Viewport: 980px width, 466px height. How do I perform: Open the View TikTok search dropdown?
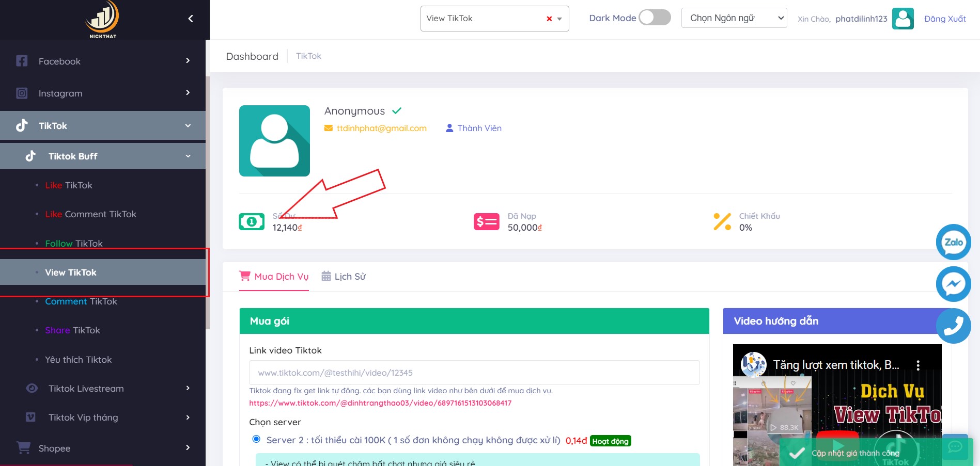(494, 19)
